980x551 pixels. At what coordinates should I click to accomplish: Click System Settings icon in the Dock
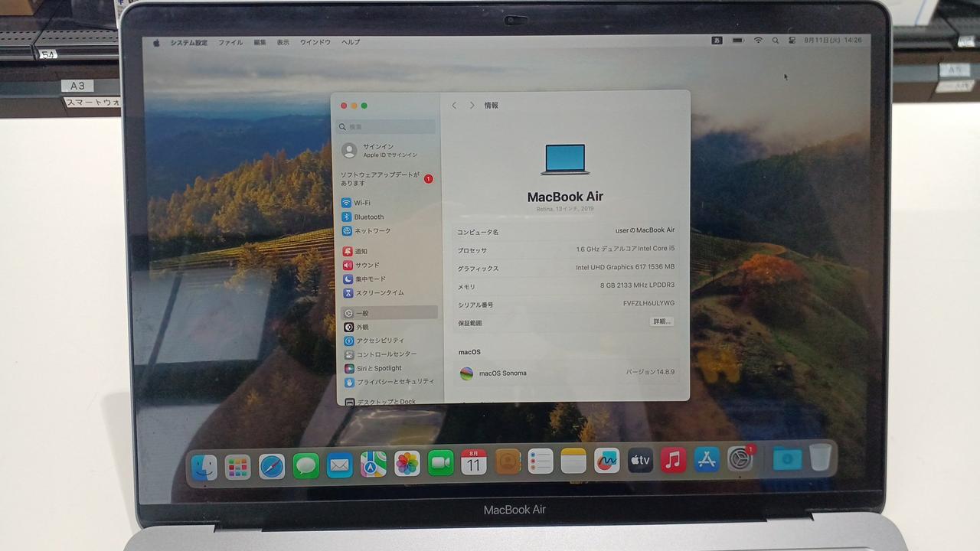740,458
